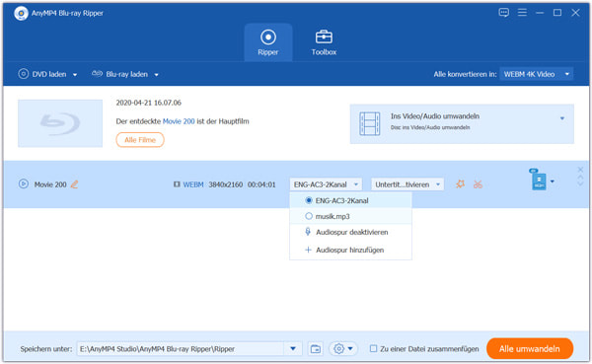Click the Blu-ray laden button
Screen dimensions: 592x364
[120, 74]
